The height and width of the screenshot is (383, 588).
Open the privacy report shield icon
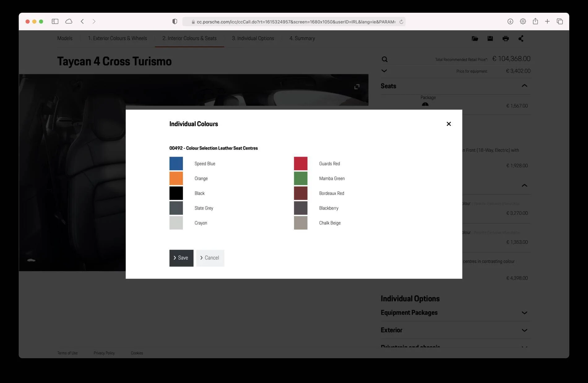pos(175,21)
